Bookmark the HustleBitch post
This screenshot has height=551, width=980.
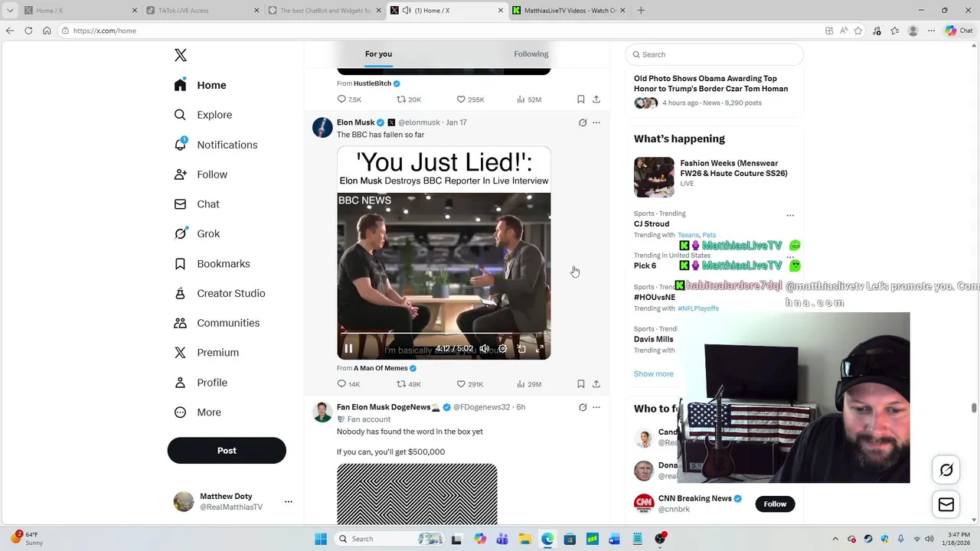pos(581,99)
